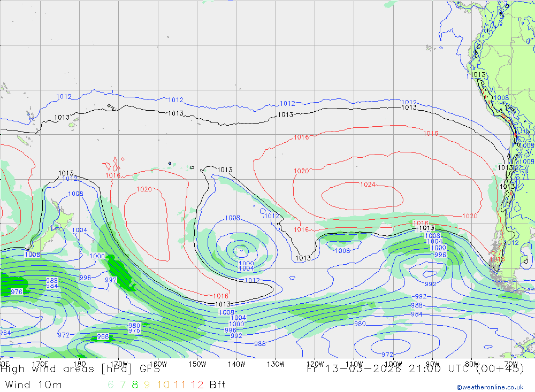The height and width of the screenshot is (392, 535).
Task: Click the 150W longitude label
Action: point(197,364)
